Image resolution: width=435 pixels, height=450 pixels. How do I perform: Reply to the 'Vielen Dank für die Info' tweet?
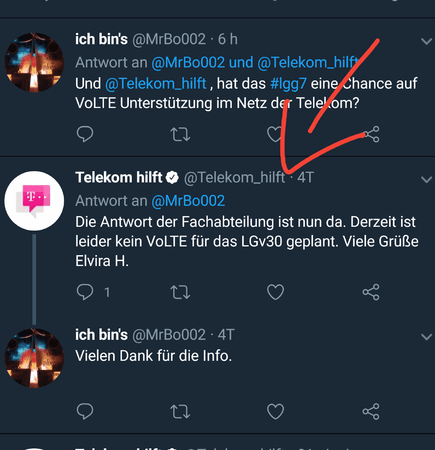click(x=85, y=411)
